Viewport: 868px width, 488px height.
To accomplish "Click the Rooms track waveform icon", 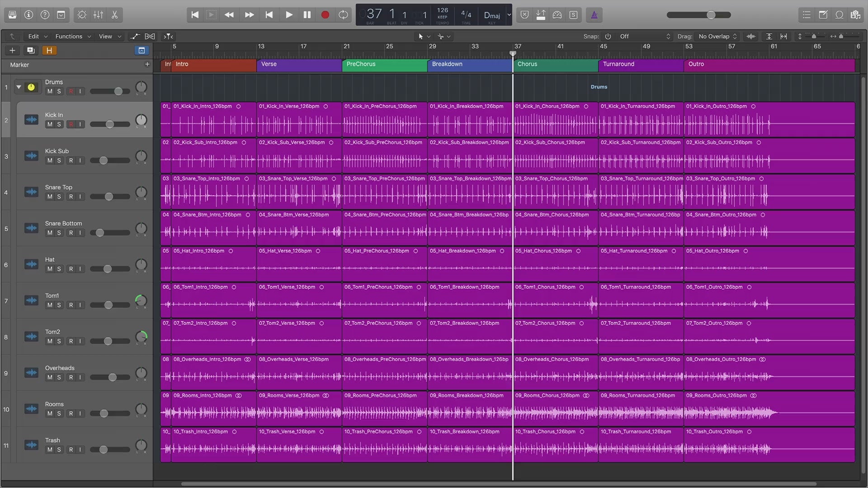I will coord(31,409).
